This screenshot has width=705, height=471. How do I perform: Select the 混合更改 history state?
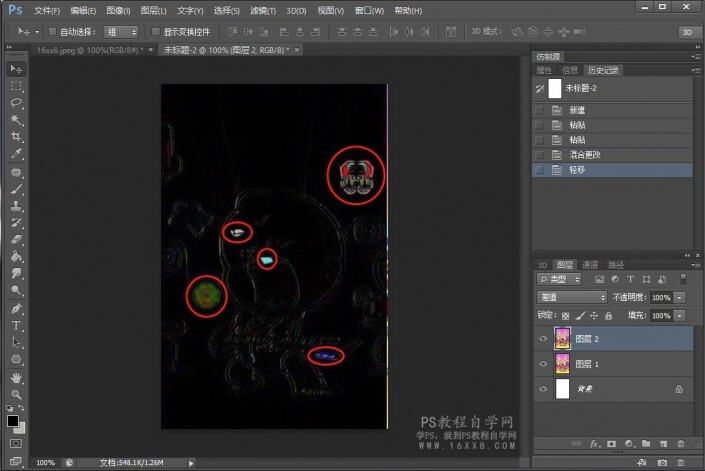pos(584,156)
